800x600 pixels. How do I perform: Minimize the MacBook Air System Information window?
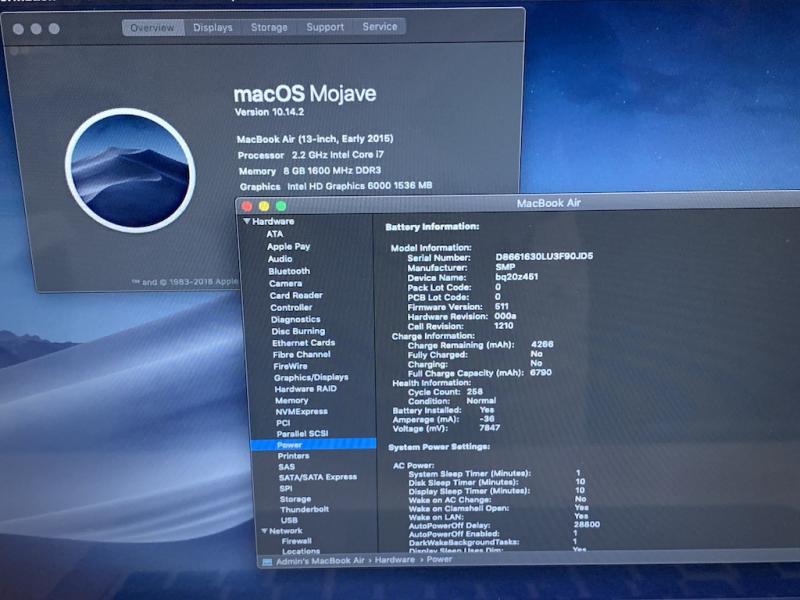[x=264, y=206]
